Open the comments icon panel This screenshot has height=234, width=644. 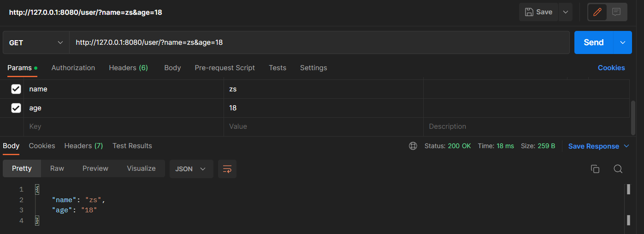pos(616,12)
